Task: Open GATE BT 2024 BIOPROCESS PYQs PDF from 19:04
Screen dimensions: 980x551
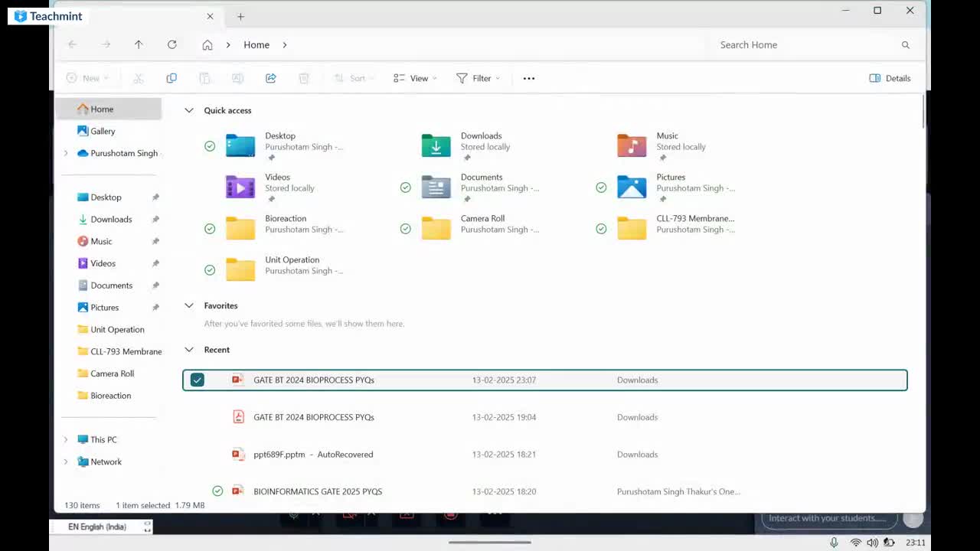Action: click(544, 417)
